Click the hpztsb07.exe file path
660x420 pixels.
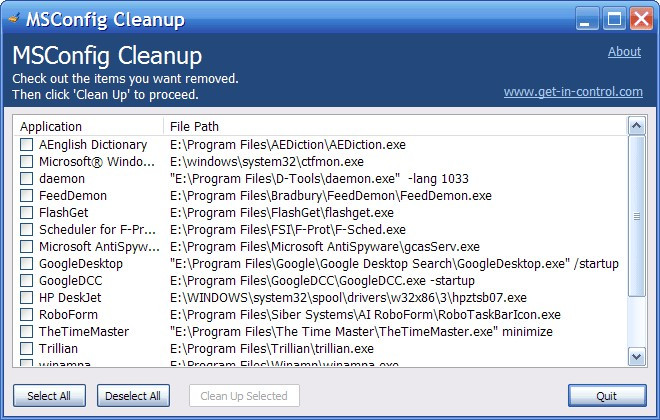coord(349,298)
